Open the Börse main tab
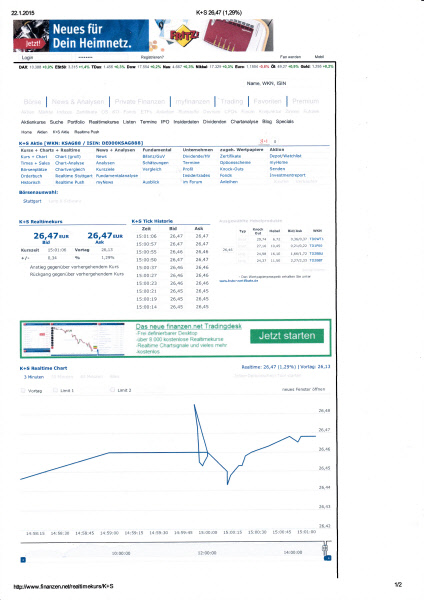The width and height of the screenshot is (424, 600). 32,102
